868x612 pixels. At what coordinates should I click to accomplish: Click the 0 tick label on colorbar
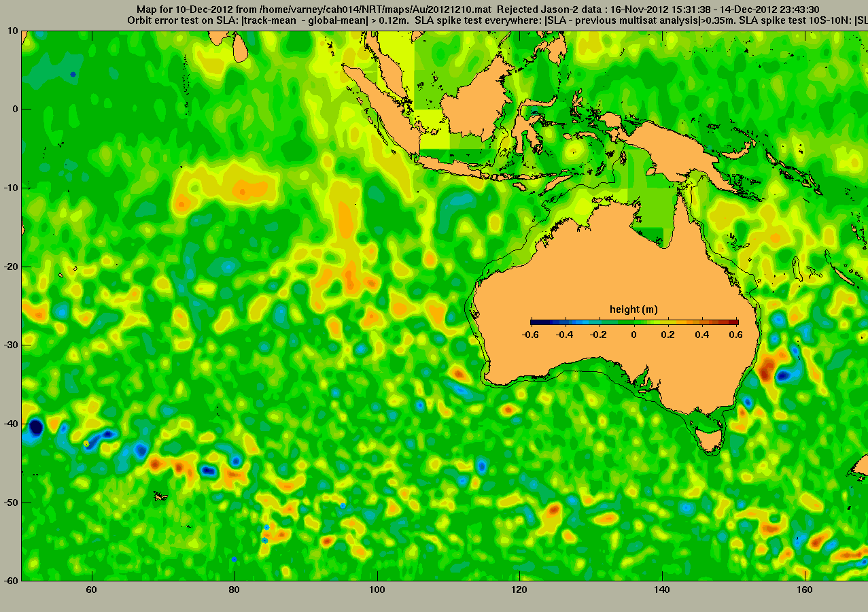pyautogui.click(x=633, y=335)
